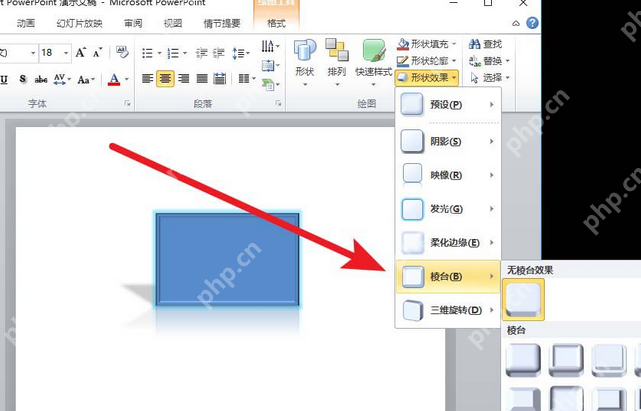Open the font color dropdown arrow
641x411 pixels.
coord(127,79)
